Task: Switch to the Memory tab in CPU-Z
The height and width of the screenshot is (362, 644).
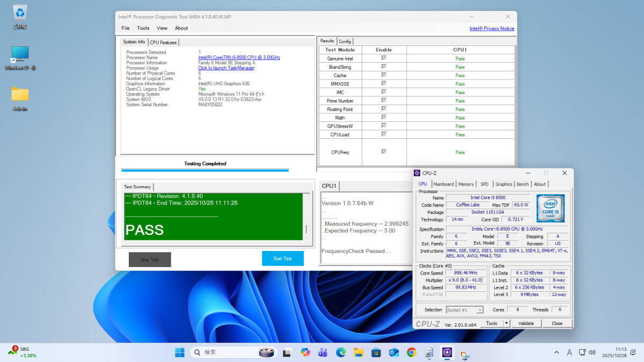Action: 466,184
